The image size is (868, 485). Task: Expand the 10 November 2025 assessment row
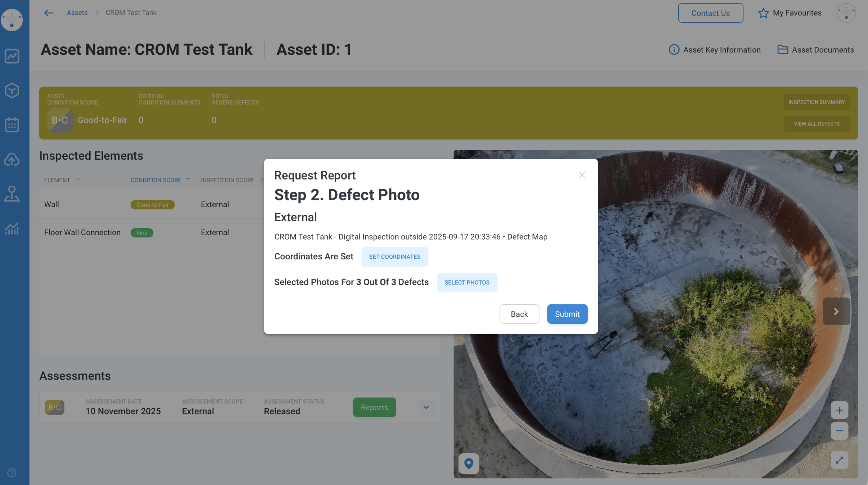point(426,407)
